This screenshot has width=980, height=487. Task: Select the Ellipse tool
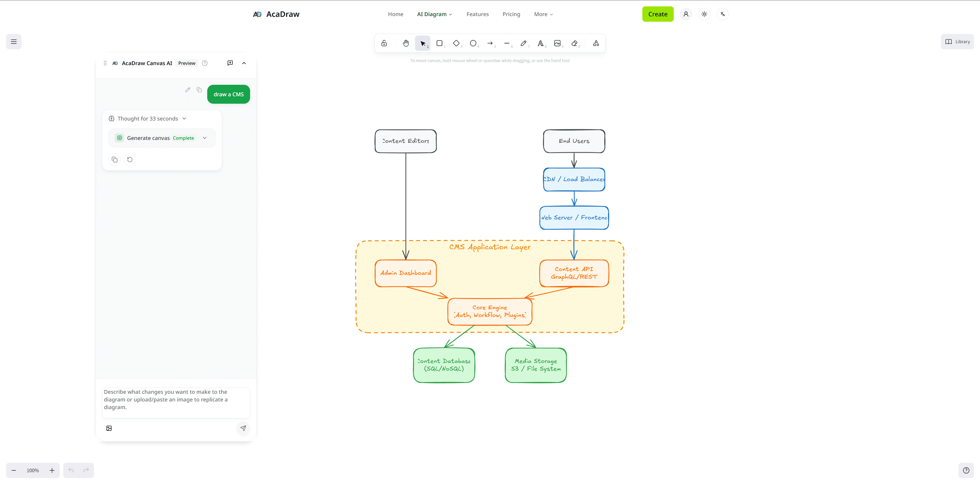[x=473, y=43]
